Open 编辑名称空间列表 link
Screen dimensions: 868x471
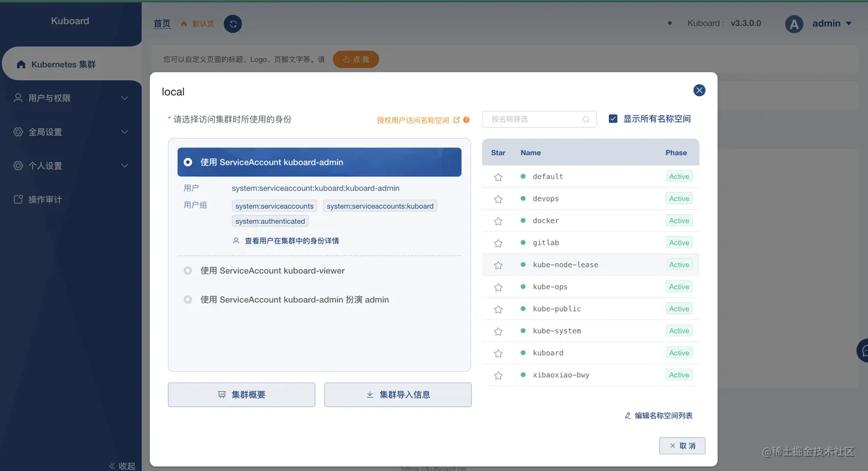coord(658,415)
